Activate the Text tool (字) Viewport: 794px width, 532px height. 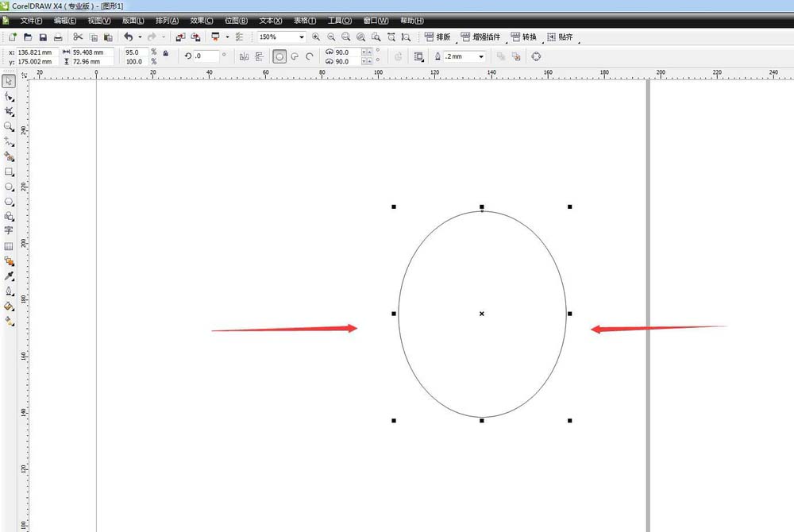[x=10, y=230]
